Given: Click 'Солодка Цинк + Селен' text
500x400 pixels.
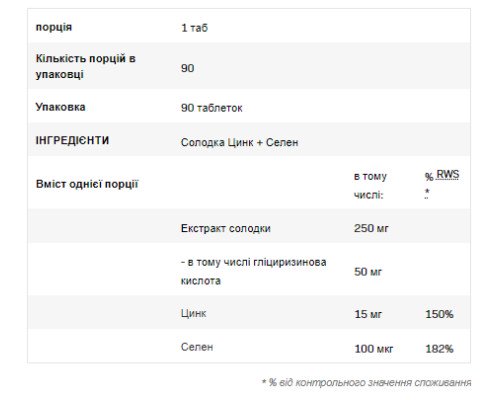Looking at the screenshot, I should (x=239, y=142).
